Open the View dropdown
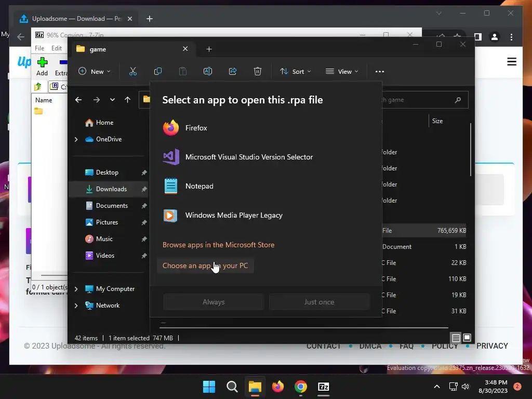 pyautogui.click(x=342, y=72)
